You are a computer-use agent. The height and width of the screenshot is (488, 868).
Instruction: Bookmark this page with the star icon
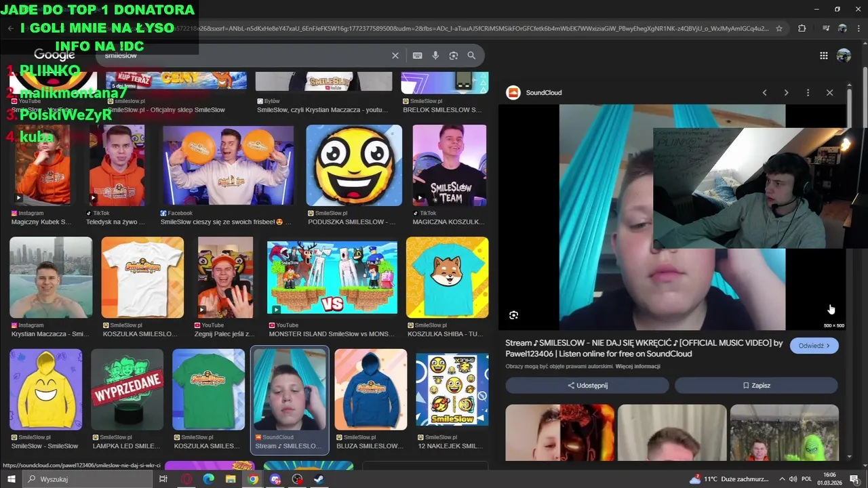pyautogui.click(x=779, y=28)
